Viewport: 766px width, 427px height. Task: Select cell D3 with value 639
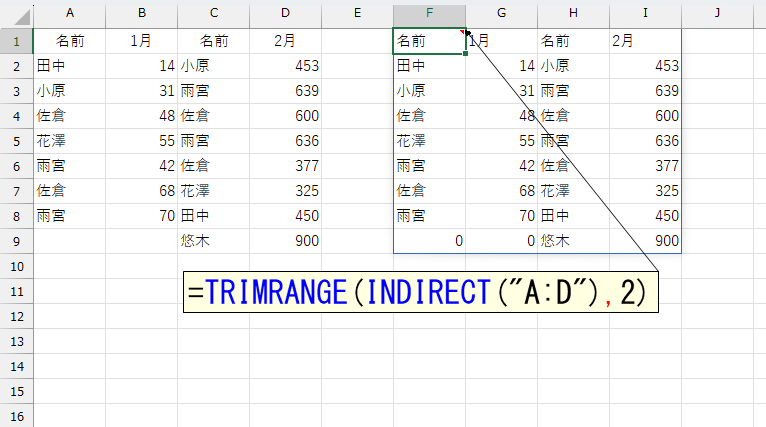(x=285, y=91)
